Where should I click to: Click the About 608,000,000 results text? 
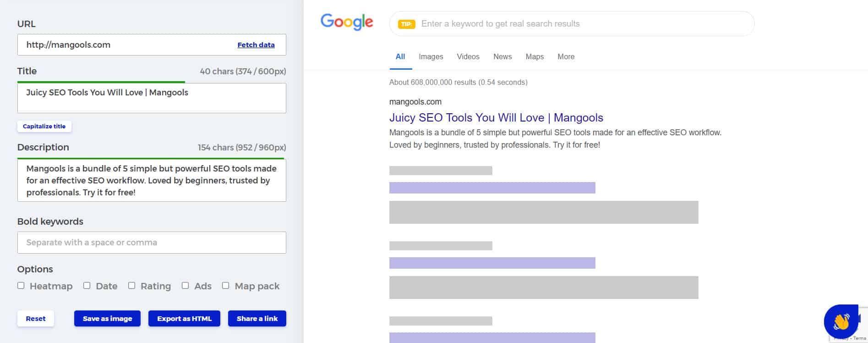point(459,83)
